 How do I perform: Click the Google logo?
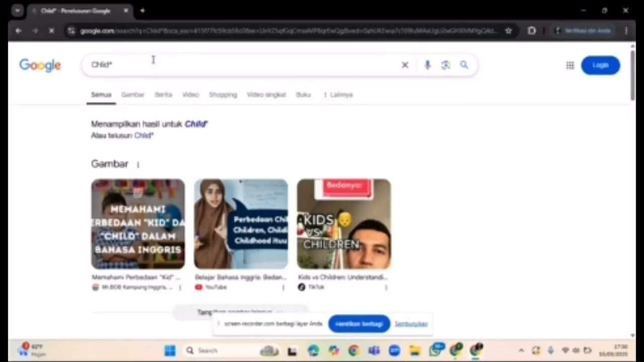coord(40,65)
